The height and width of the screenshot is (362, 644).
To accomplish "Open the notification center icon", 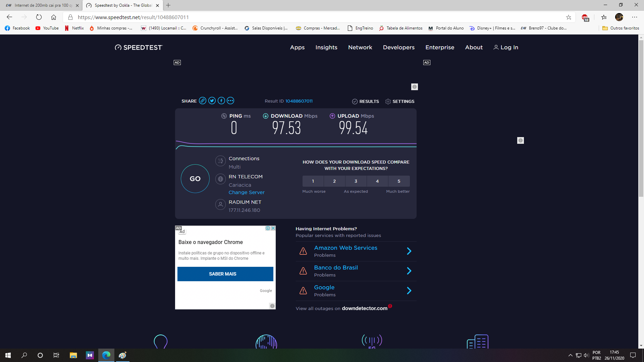I will [x=633, y=355].
